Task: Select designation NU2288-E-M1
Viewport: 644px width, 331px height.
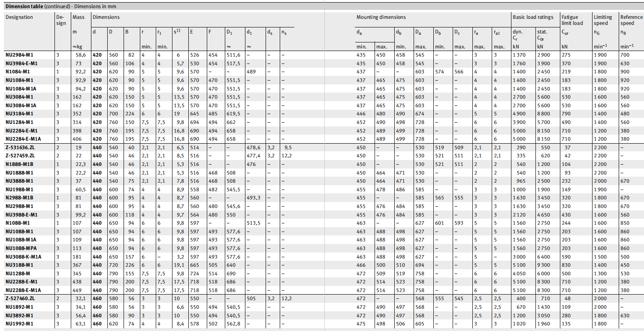Action: (21, 282)
